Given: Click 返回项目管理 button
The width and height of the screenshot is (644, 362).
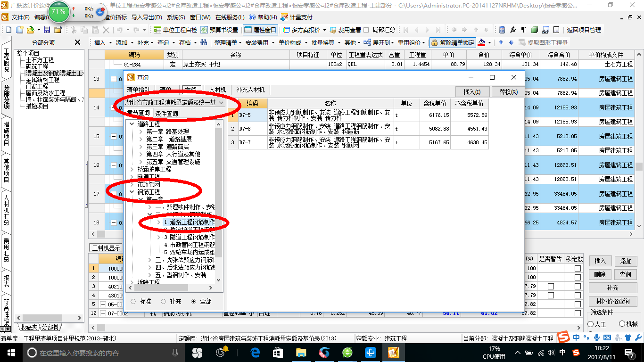Looking at the screenshot, I should (x=584, y=30).
